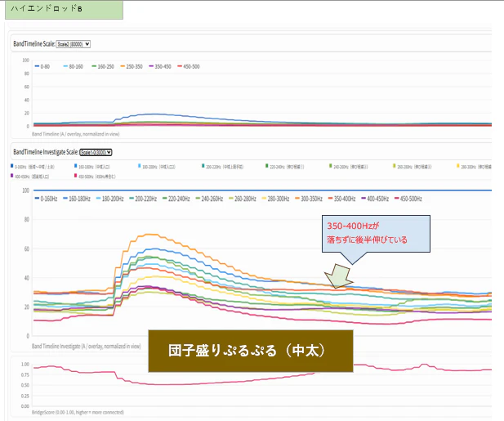The height and width of the screenshot is (421, 504).
Task: Hide the 240-260Hz band line
Action: 209,199
